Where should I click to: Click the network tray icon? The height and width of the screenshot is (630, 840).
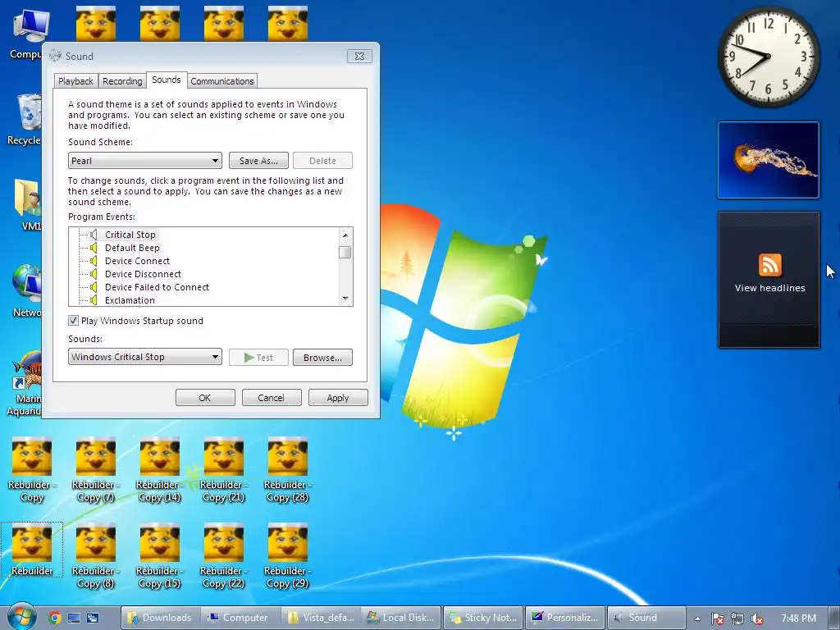pos(737,619)
